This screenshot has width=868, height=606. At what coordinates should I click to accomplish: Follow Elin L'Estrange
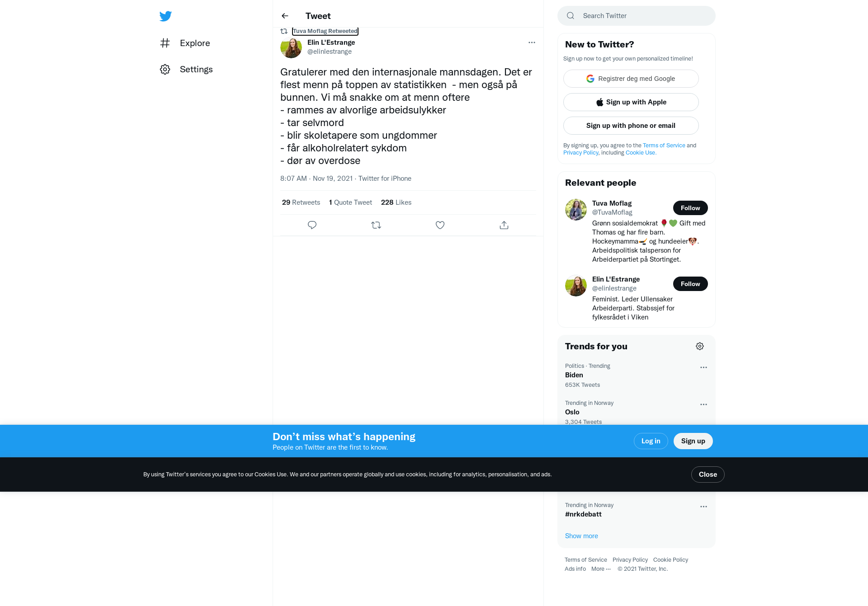coord(690,284)
